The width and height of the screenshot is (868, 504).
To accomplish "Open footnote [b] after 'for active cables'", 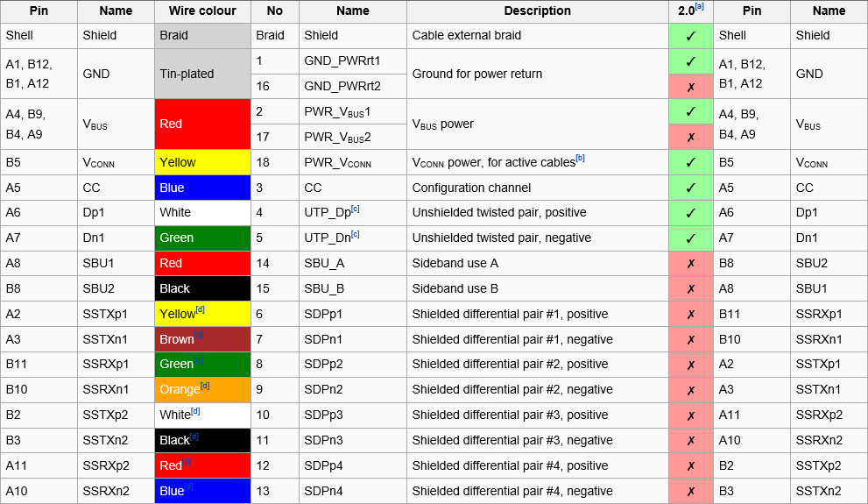I will 580,159.
